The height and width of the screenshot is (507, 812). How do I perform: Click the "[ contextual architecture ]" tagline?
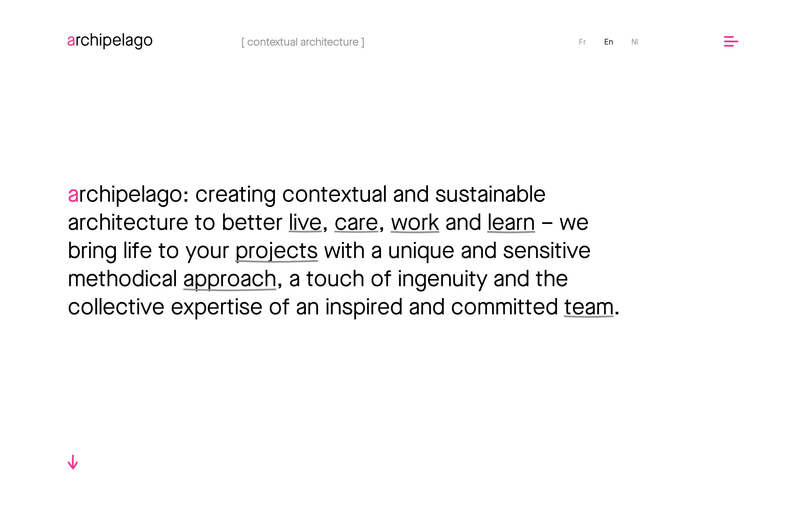click(303, 42)
